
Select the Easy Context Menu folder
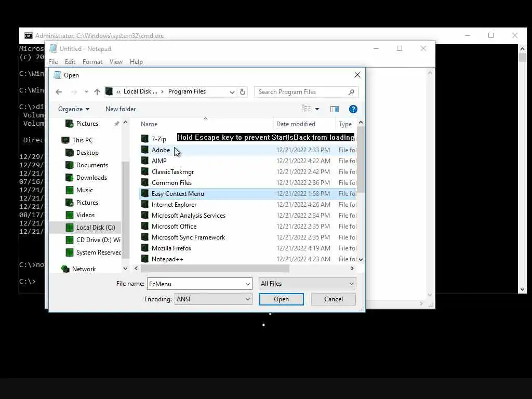point(178,194)
